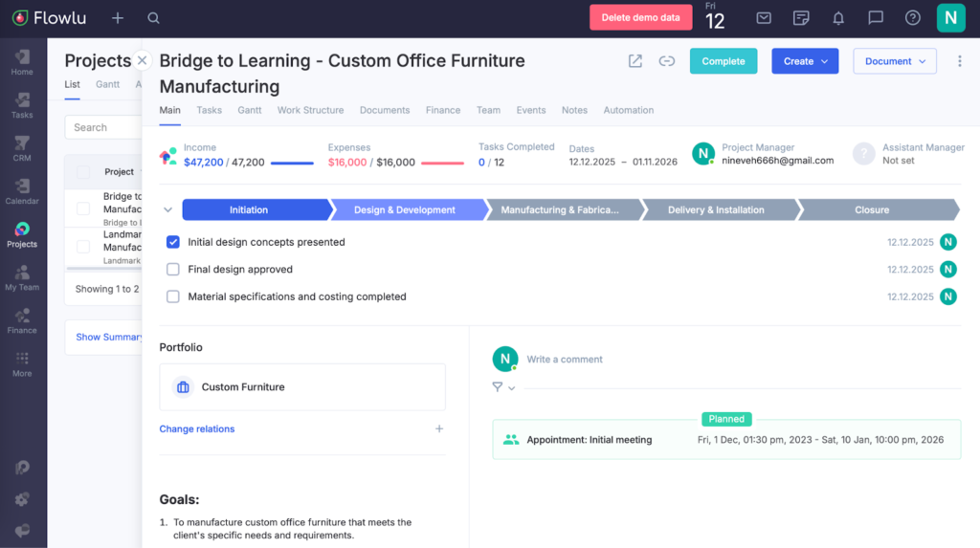Mark project as Complete
This screenshot has width=980, height=548.
(x=724, y=61)
